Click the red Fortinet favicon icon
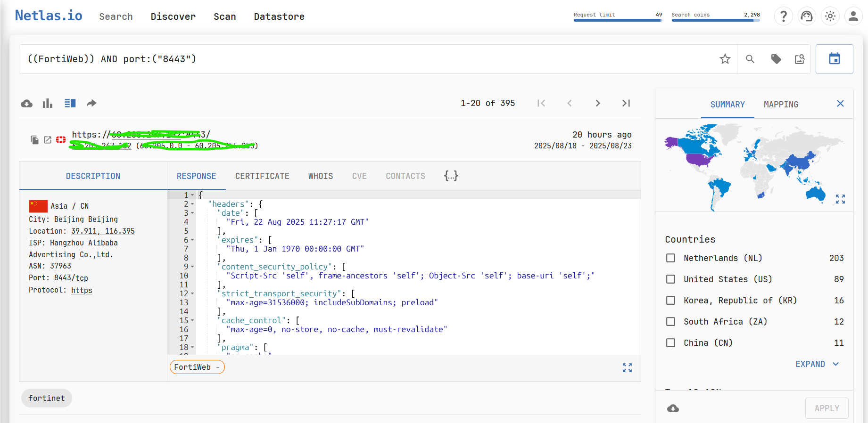Image resolution: width=868 pixels, height=423 pixels. [x=61, y=139]
